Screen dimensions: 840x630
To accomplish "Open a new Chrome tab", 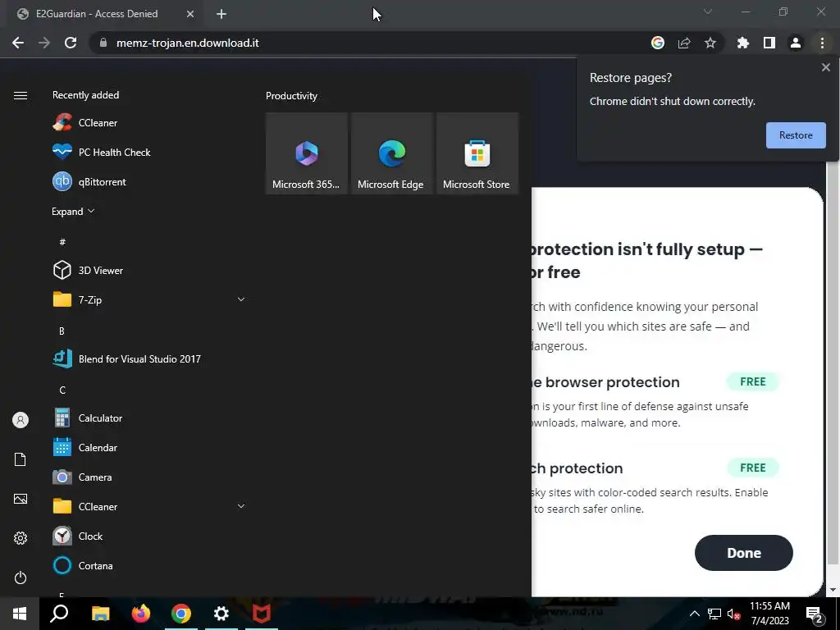I will click(221, 14).
